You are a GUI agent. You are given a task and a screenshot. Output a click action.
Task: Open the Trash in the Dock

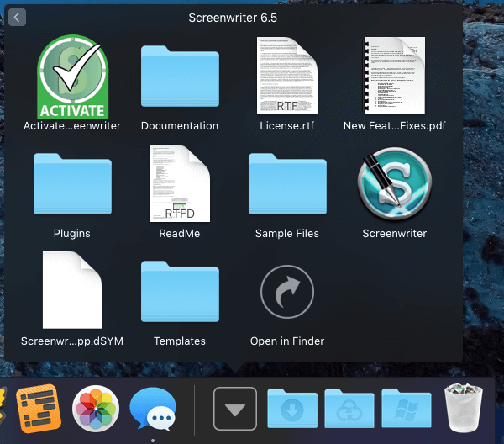pyautogui.click(x=463, y=408)
